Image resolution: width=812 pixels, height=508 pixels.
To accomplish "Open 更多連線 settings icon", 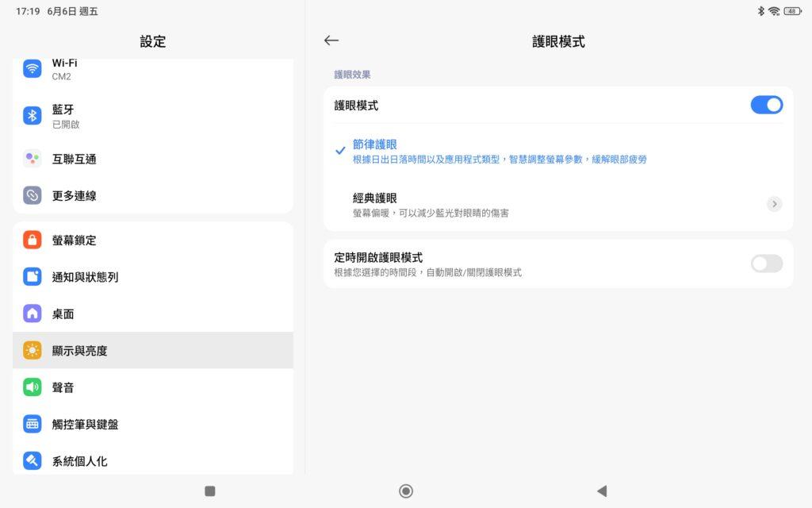I will [x=32, y=195].
